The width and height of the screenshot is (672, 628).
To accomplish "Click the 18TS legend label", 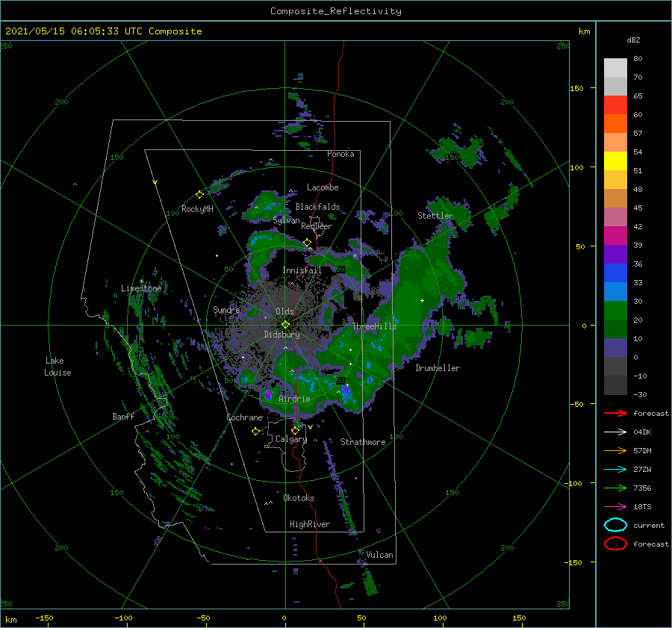I will tap(642, 507).
